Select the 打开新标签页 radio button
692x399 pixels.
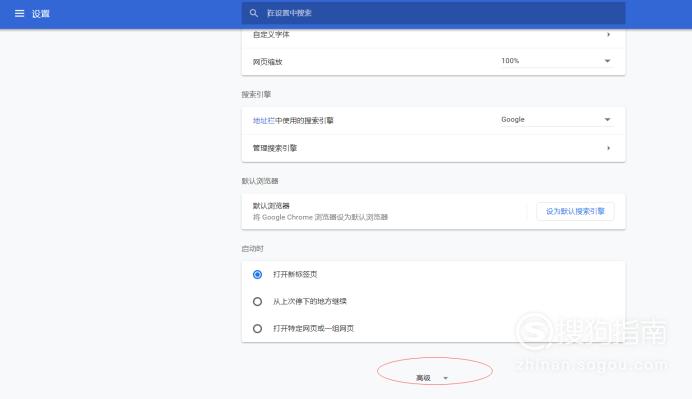point(257,275)
